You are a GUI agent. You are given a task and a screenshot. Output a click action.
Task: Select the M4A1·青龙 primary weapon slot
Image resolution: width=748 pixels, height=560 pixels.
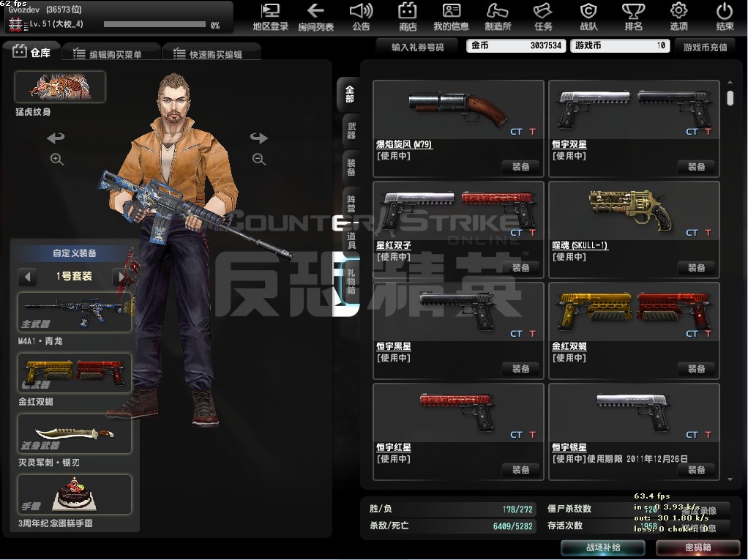click(75, 312)
